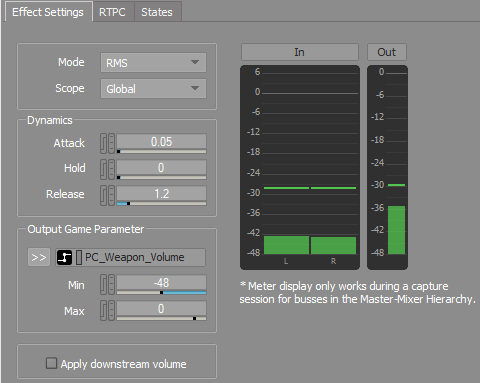Open the Mode dropdown set to RMS
The image size is (480, 383).
(x=153, y=63)
